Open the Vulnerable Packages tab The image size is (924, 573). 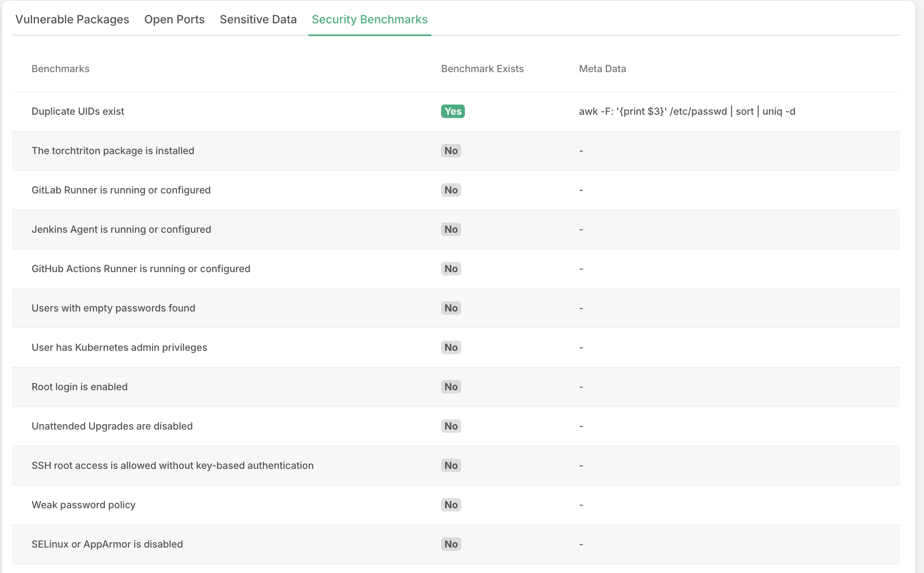(72, 19)
